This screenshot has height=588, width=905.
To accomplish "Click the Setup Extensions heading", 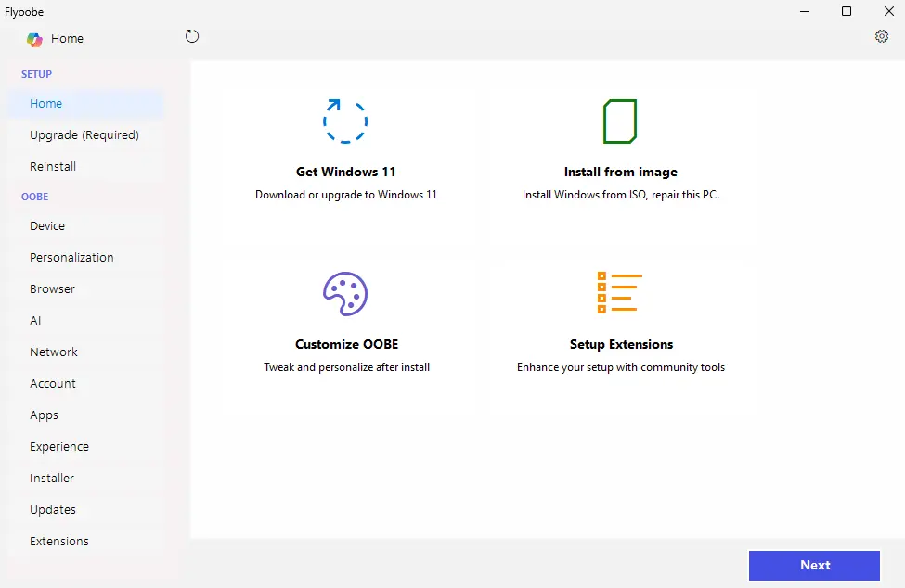I will pyautogui.click(x=621, y=344).
